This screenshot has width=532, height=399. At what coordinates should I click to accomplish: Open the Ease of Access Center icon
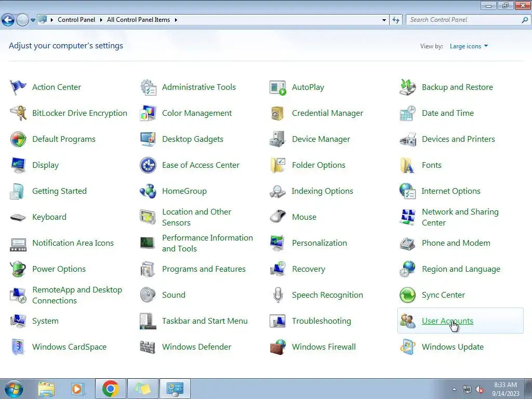click(x=148, y=165)
